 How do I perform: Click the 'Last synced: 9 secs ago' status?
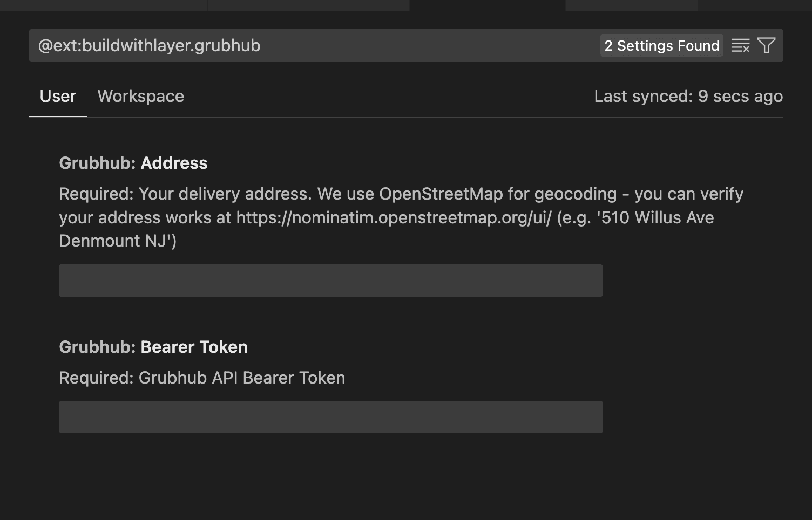tap(688, 97)
